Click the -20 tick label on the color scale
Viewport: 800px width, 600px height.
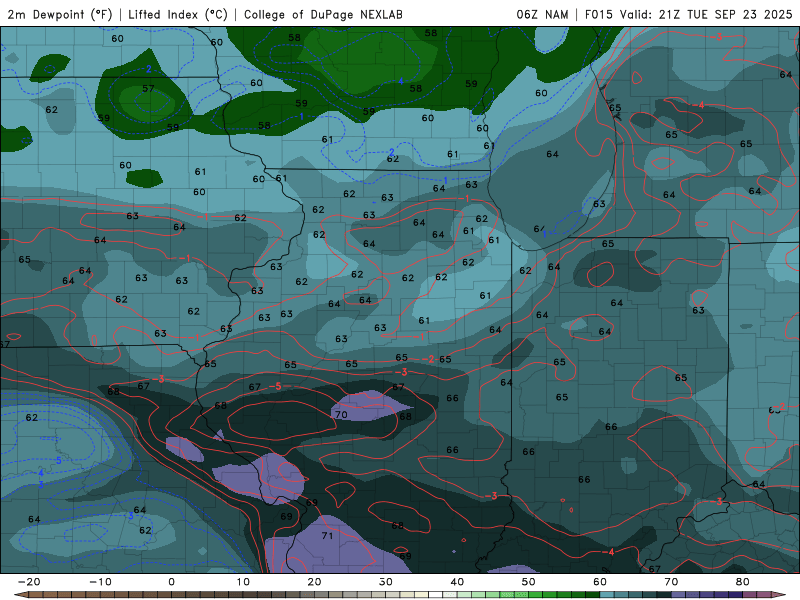pos(29,582)
